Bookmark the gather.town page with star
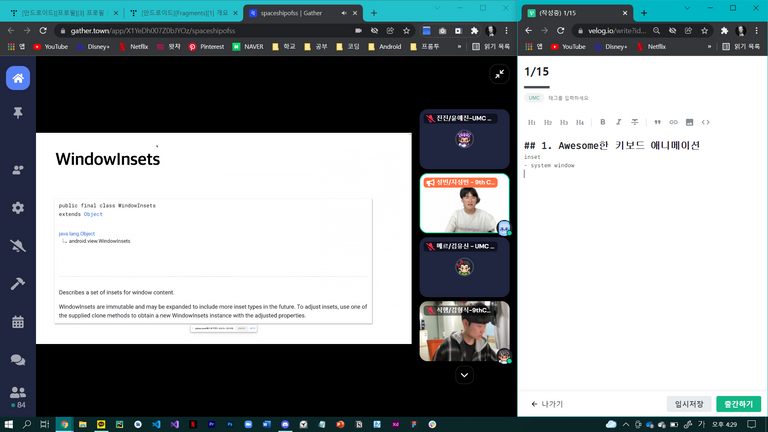Image resolution: width=768 pixels, height=432 pixels. (406, 31)
